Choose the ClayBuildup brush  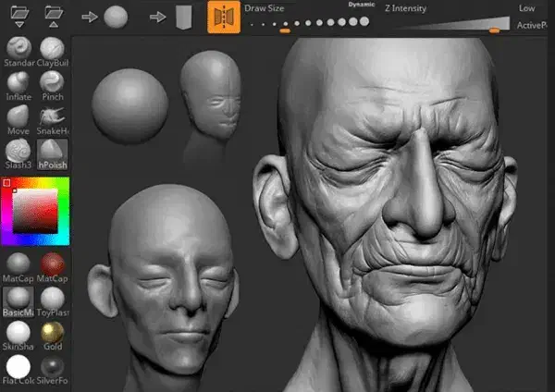[52, 48]
